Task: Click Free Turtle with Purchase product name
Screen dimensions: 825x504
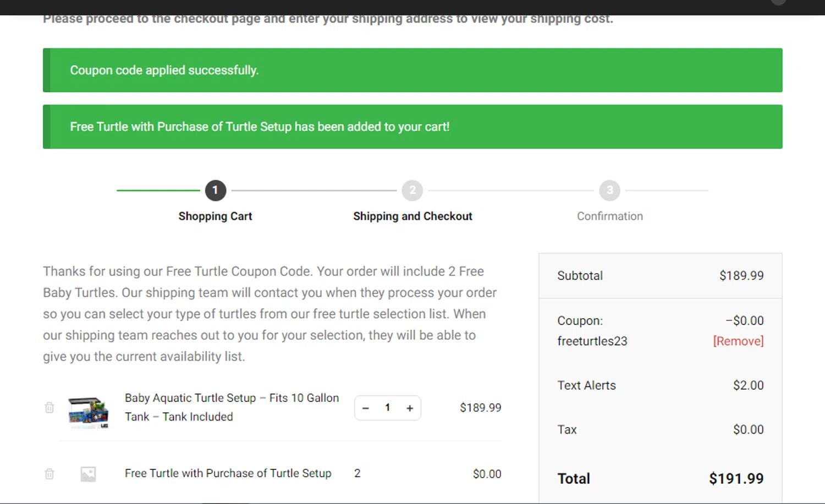Action: click(228, 474)
